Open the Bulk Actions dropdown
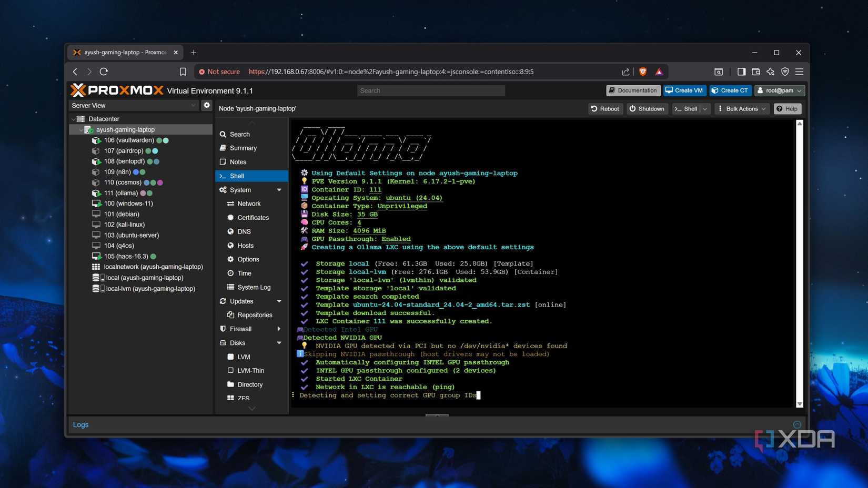868x488 pixels. pyautogui.click(x=742, y=109)
